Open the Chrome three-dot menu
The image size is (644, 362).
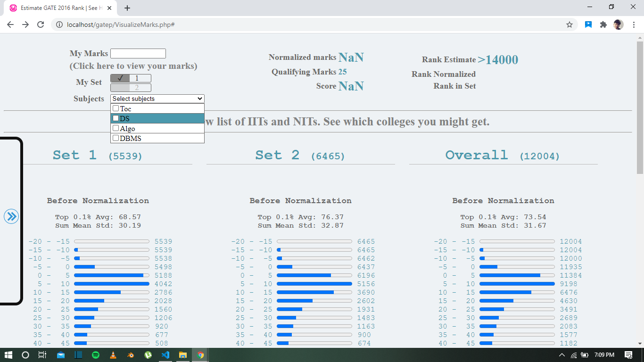(634, 25)
